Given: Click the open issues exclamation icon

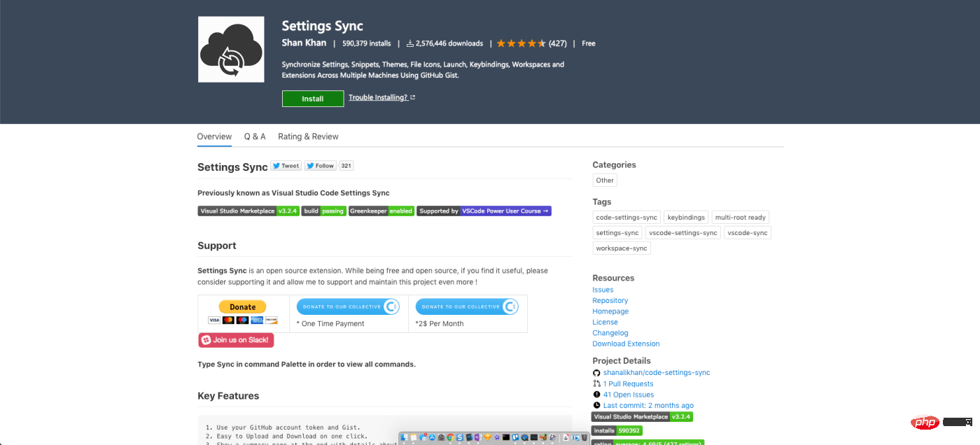Looking at the screenshot, I should coord(596,395).
